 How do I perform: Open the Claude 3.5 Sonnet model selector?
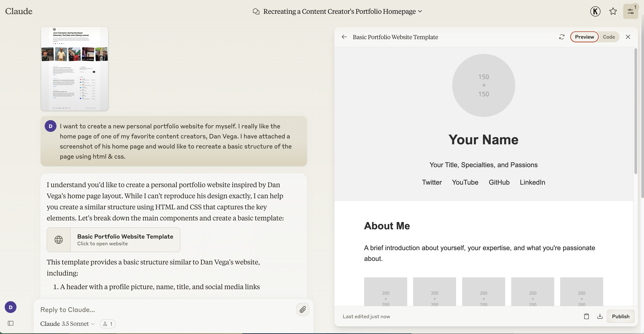67,324
